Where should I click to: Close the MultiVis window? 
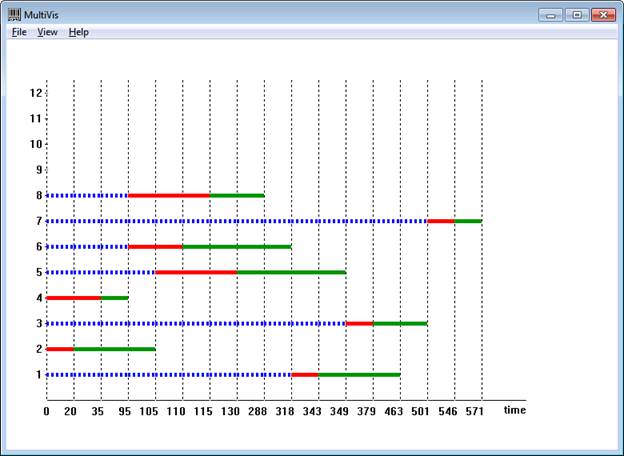coord(603,15)
